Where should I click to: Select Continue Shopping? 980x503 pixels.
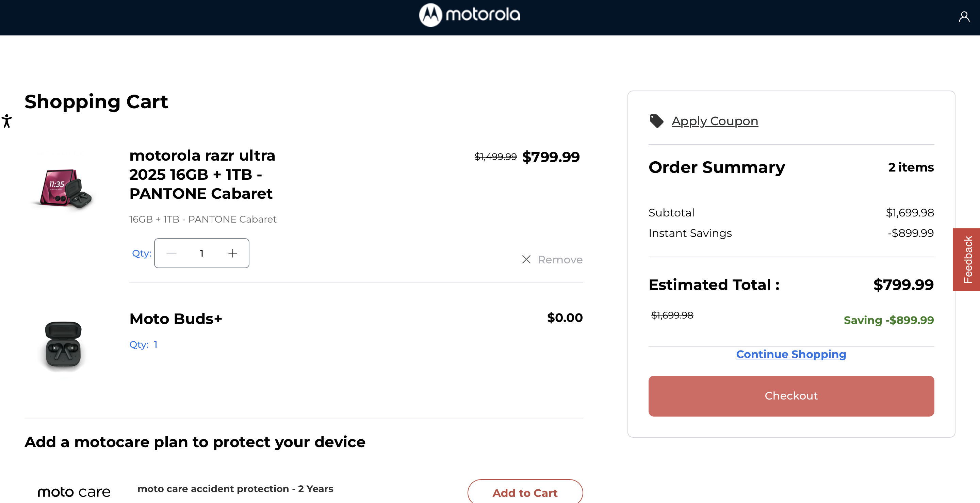[791, 354]
